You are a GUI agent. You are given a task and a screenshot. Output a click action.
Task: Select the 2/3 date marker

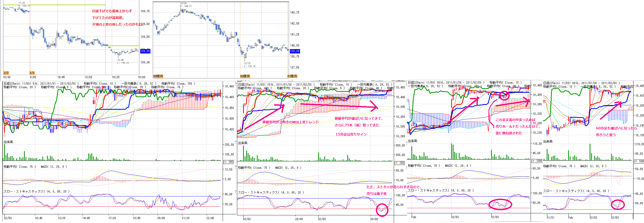pos(32,73)
